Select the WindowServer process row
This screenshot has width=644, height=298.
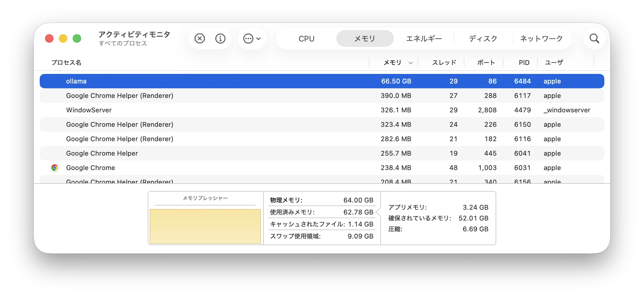pyautogui.click(x=322, y=110)
